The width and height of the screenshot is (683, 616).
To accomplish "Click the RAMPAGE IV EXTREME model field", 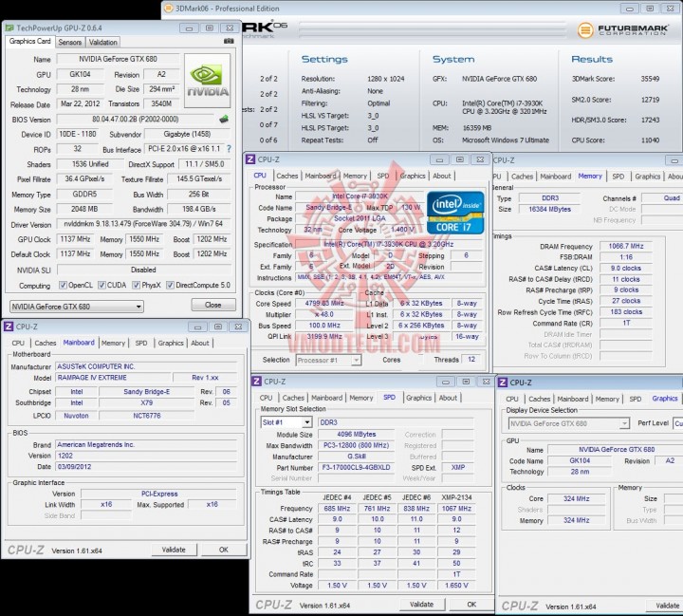I will (113, 378).
